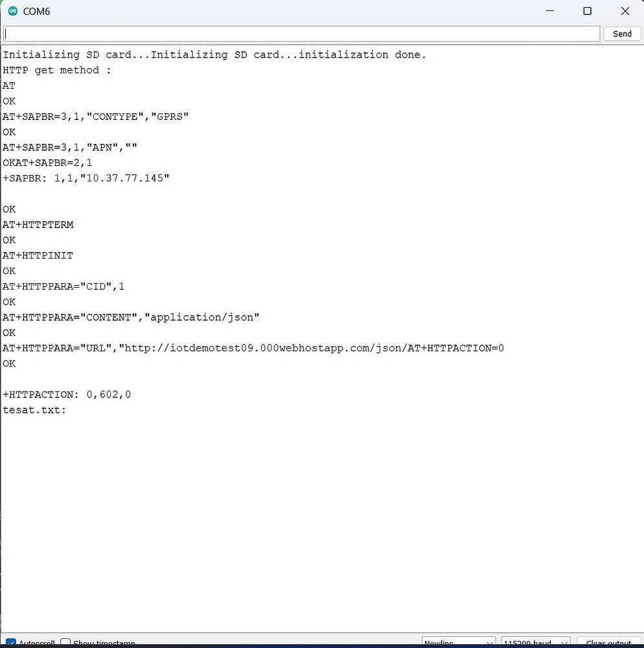Click the AT+HTTPPARA CONTENT application/json line
Image resolution: width=644 pixels, height=648 pixels.
pos(131,317)
